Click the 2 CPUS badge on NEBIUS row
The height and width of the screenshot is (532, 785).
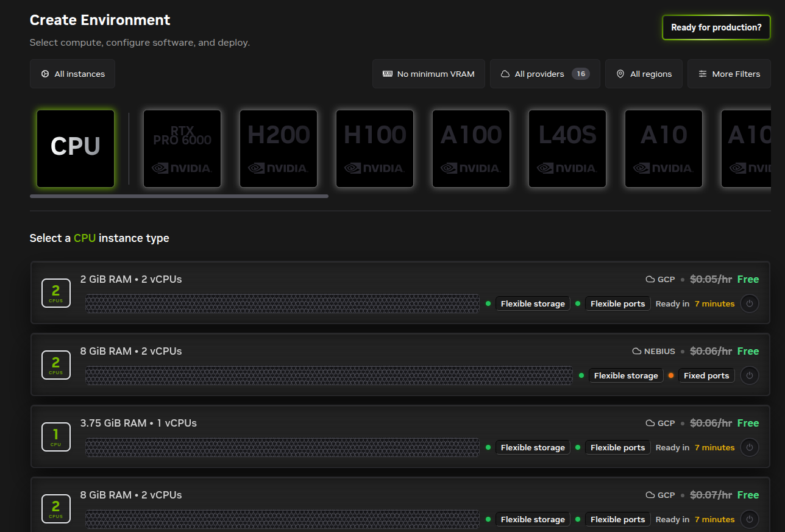[56, 365]
